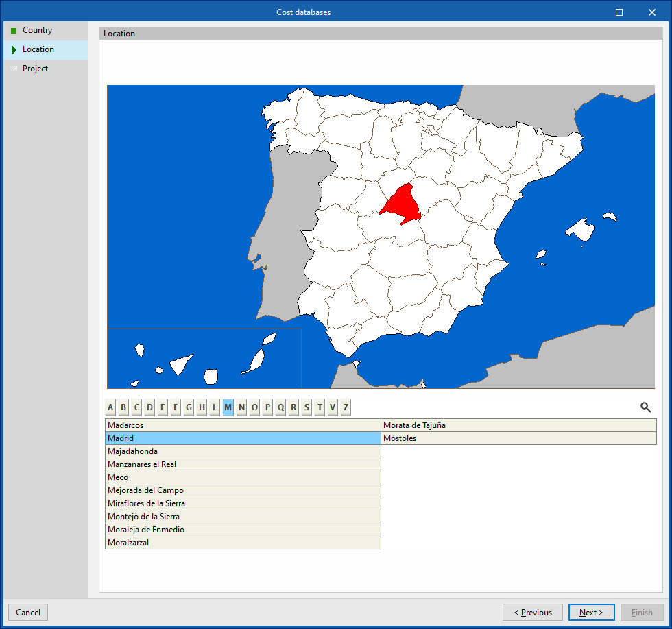Select the highlighted letter M filter
672x629 pixels.
pos(228,407)
